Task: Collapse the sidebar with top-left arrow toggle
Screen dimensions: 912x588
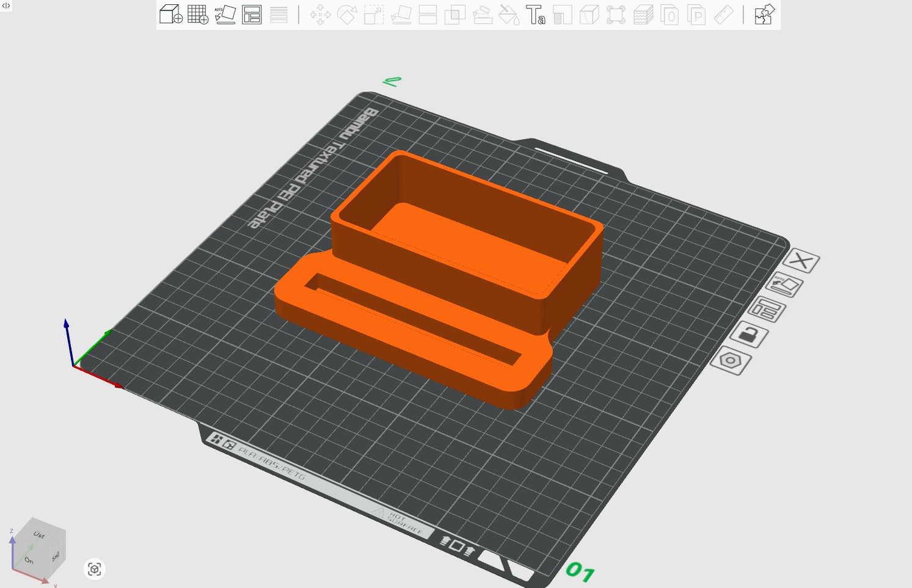Action: pyautogui.click(x=6, y=5)
